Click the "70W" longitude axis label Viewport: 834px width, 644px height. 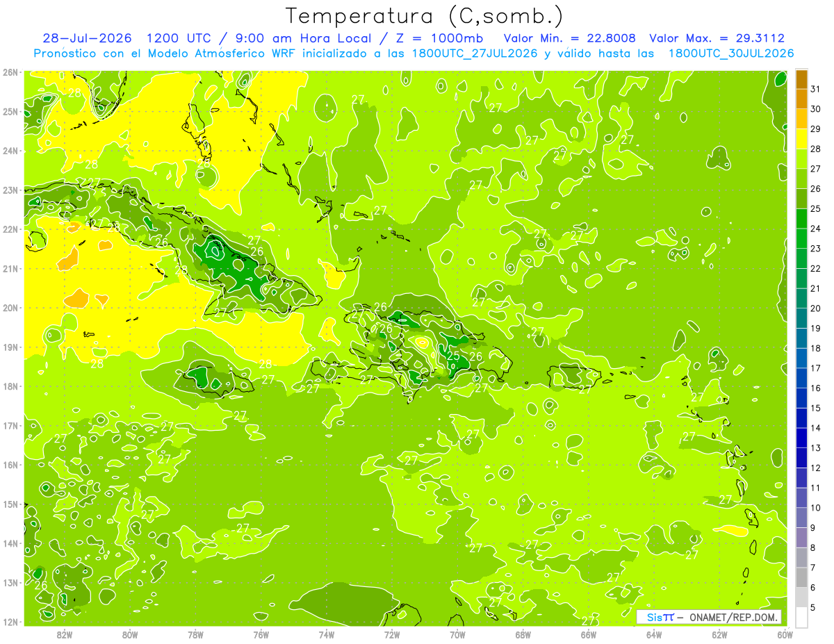point(457,635)
